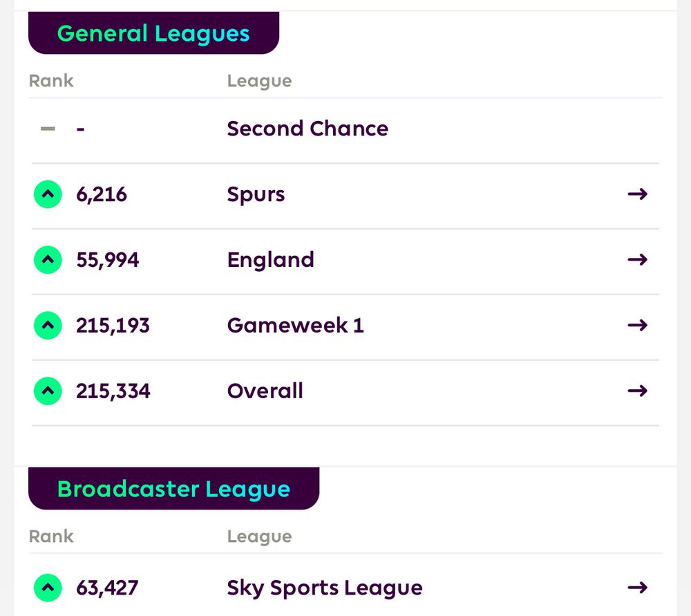Click green up-arrow icon beside rank 63,427
Viewport: 691px width, 616px height.
(48, 588)
